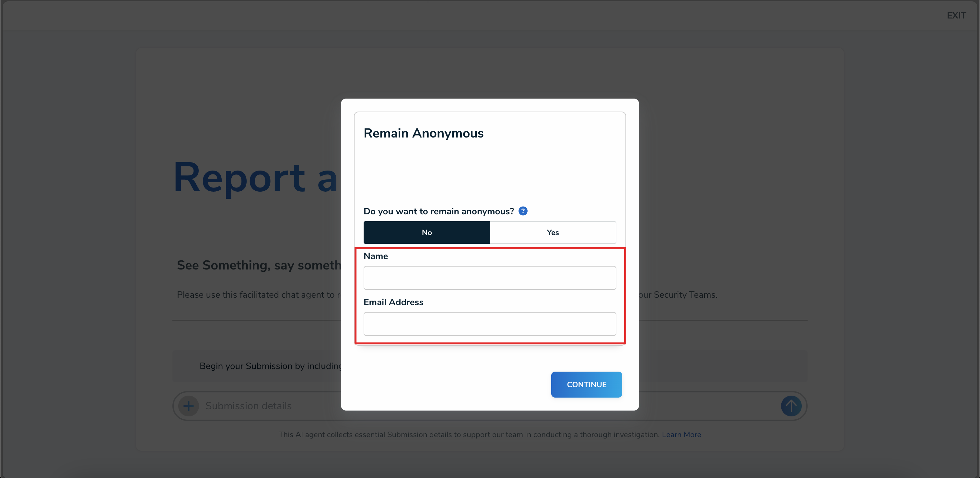Focus the Email Address input field

tap(490, 324)
